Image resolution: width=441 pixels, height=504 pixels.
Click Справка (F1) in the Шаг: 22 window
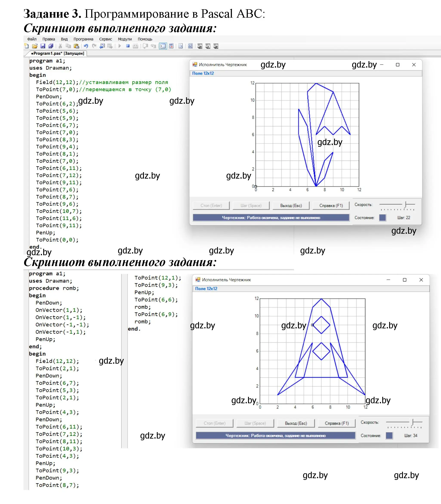[331, 206]
